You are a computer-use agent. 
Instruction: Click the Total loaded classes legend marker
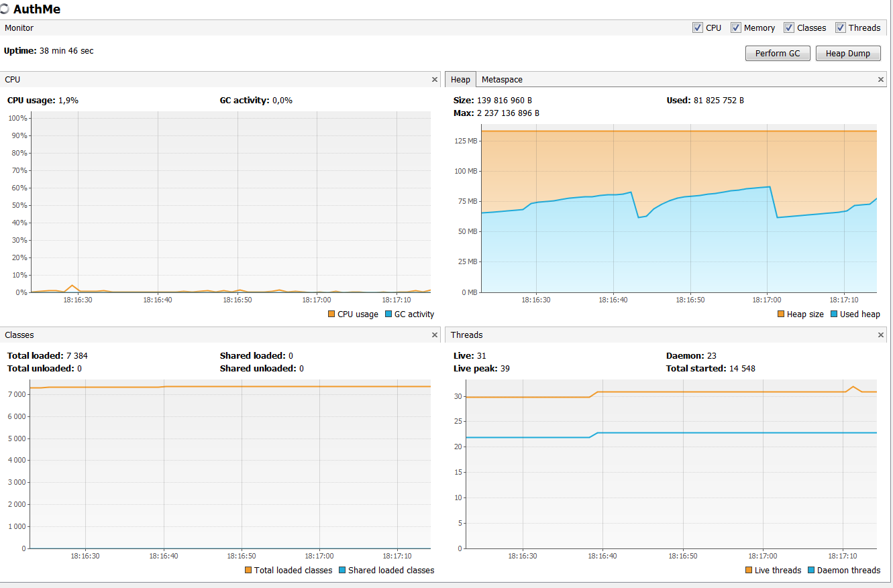(x=247, y=570)
